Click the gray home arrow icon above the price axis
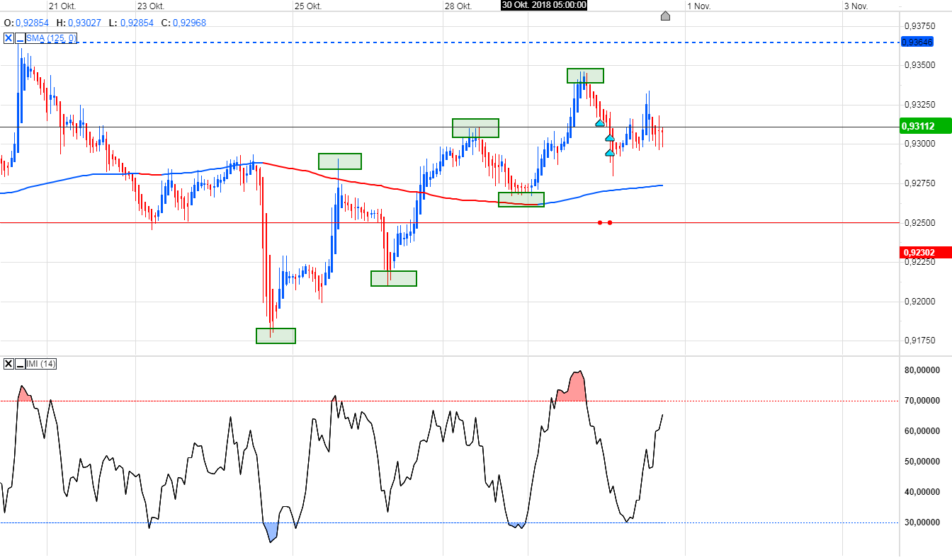This screenshot has width=952, height=560. (665, 16)
